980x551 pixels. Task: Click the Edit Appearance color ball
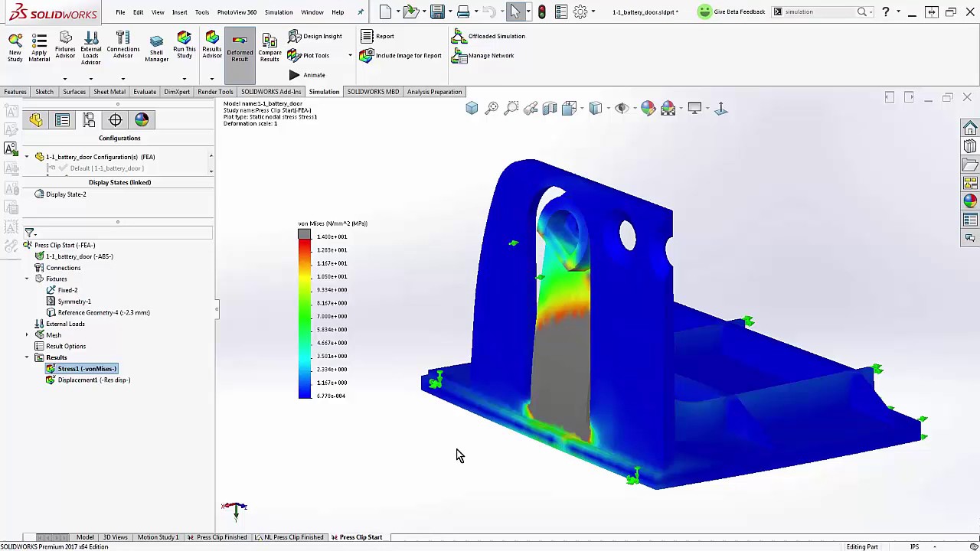tap(648, 109)
